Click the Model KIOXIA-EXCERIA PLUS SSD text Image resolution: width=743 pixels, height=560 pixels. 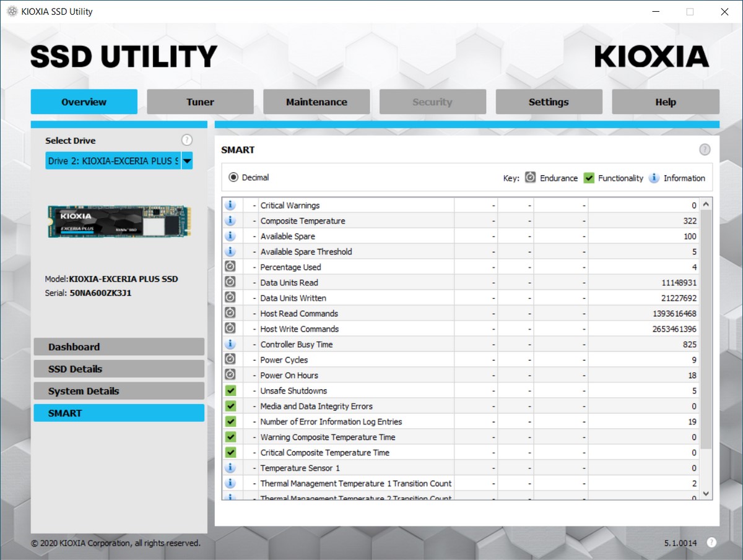tap(124, 279)
